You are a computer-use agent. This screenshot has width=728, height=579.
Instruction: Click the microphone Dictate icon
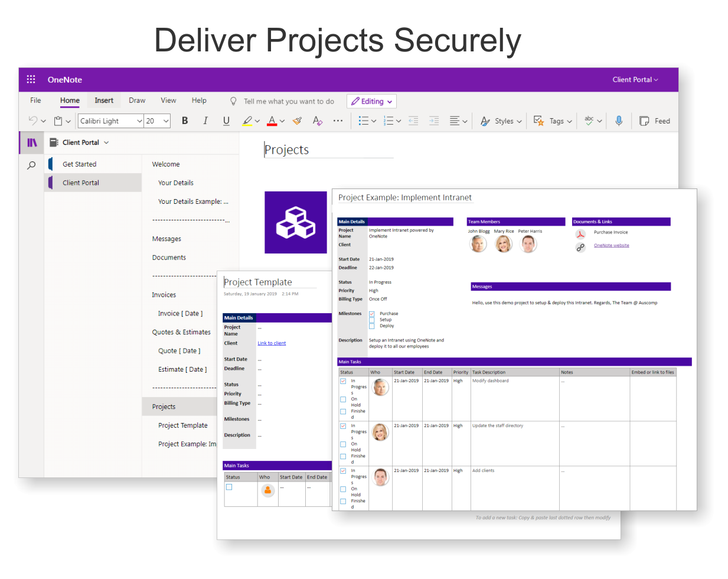619,121
